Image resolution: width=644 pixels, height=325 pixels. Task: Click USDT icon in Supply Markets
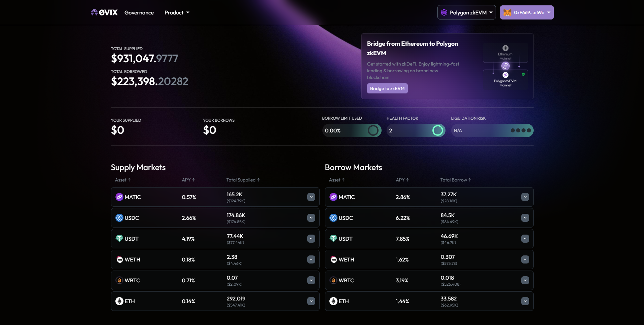tap(119, 239)
